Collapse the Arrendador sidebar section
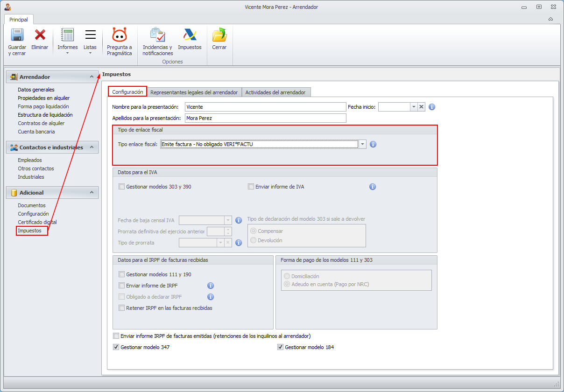Image resolution: width=564 pixels, height=392 pixels. 92,77
